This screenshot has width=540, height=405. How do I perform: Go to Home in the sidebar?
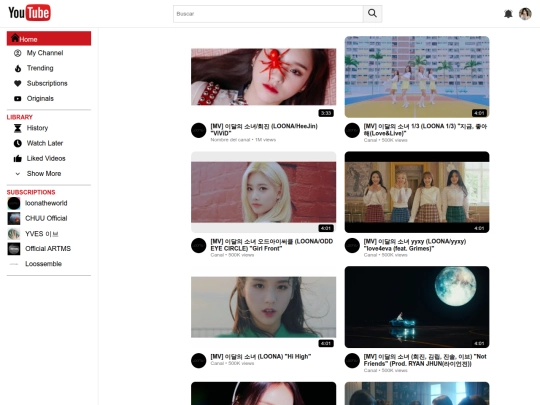pyautogui.click(x=49, y=38)
